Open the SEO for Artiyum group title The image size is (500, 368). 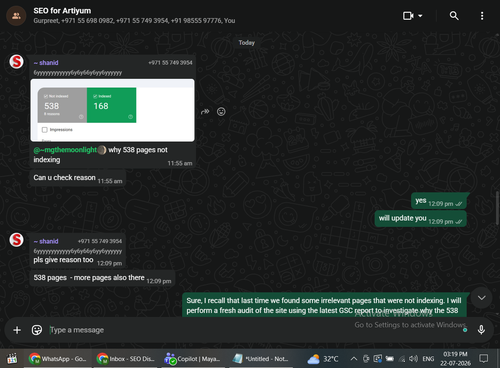pyautogui.click(x=62, y=11)
